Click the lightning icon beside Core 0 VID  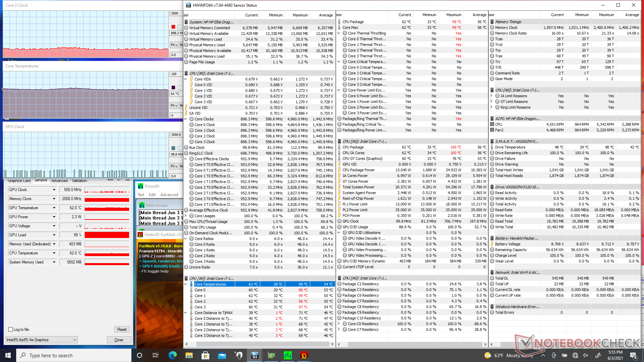(192, 85)
